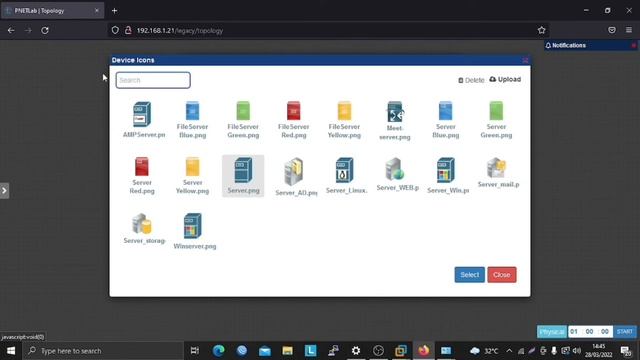Open the Firefox application menu
Image resolution: width=640 pixels, height=360 pixels.
pos(629,30)
